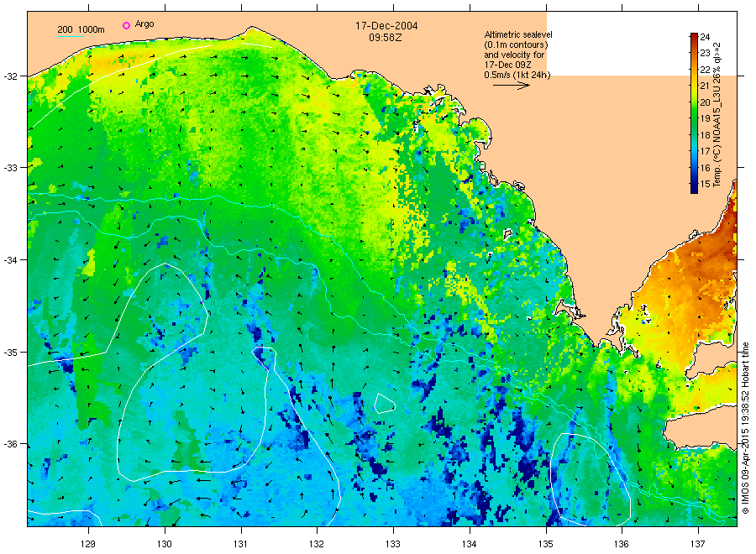Click the '136' longitude axis label
756x554 pixels.
[x=622, y=544]
